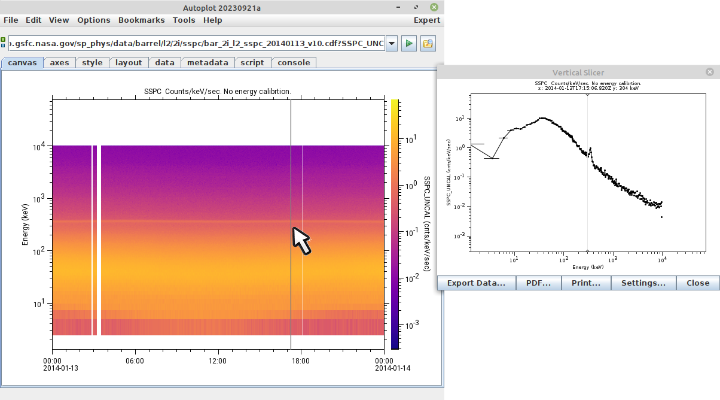Screen dimensions: 720x400
Task: Click the data set status icon beside address bar
Action: pyautogui.click(x=3, y=43)
